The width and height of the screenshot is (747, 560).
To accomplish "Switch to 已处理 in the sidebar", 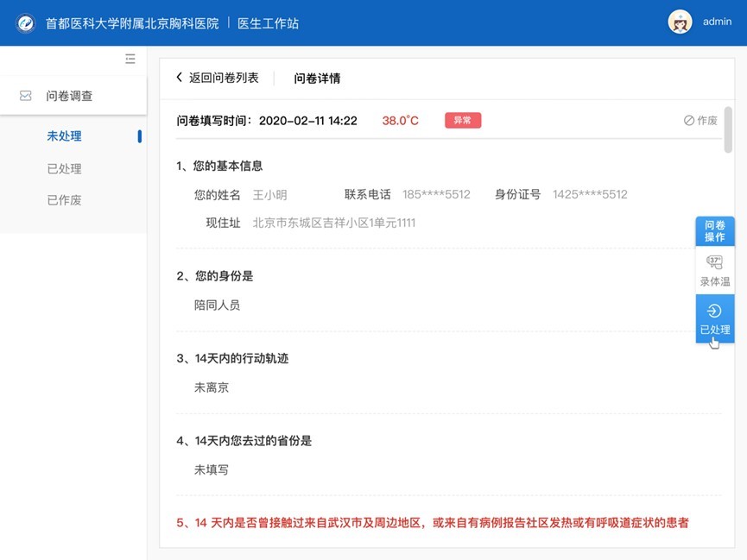I will (65, 168).
